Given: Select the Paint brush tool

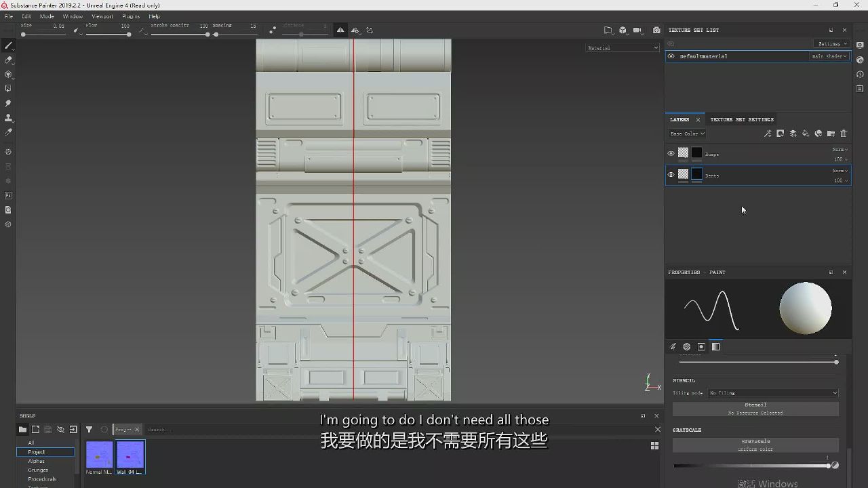Looking at the screenshot, I should click(x=9, y=45).
